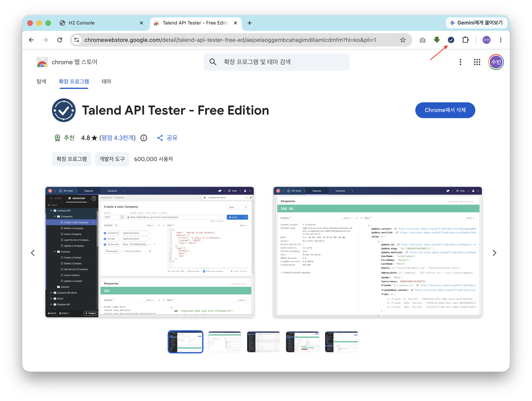Reload the current page
Image resolution: width=532 pixels, height=401 pixels.
tap(60, 40)
